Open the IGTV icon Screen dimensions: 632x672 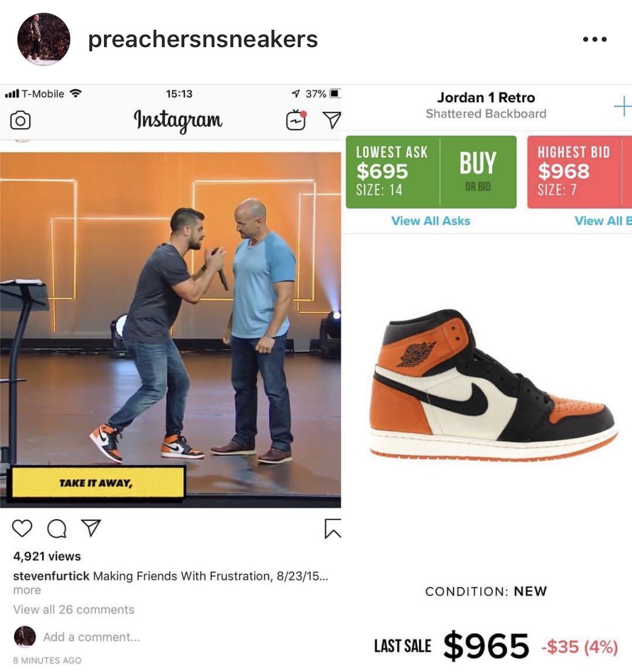coord(296,120)
